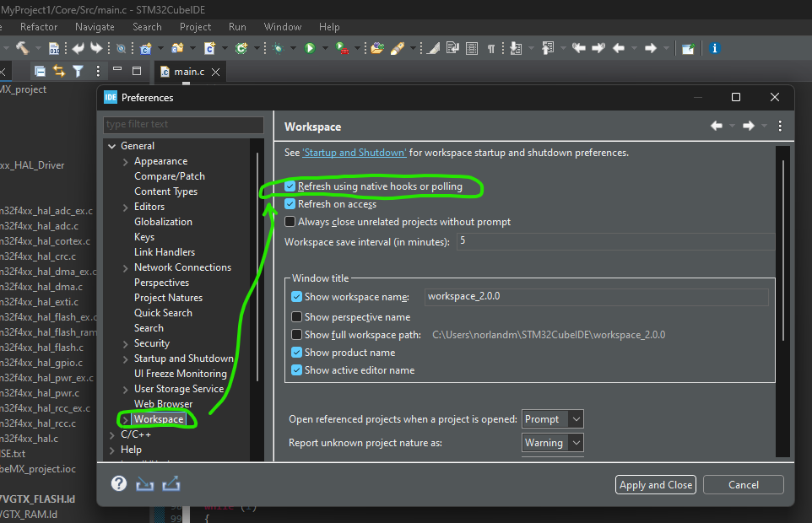Image resolution: width=812 pixels, height=523 pixels.
Task: Expand the Appearance tree node
Action: [125, 161]
